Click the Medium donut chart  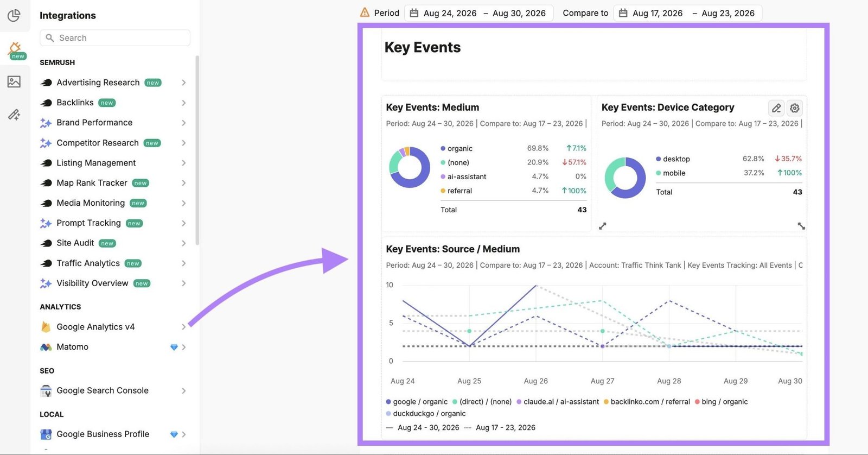pyautogui.click(x=410, y=167)
